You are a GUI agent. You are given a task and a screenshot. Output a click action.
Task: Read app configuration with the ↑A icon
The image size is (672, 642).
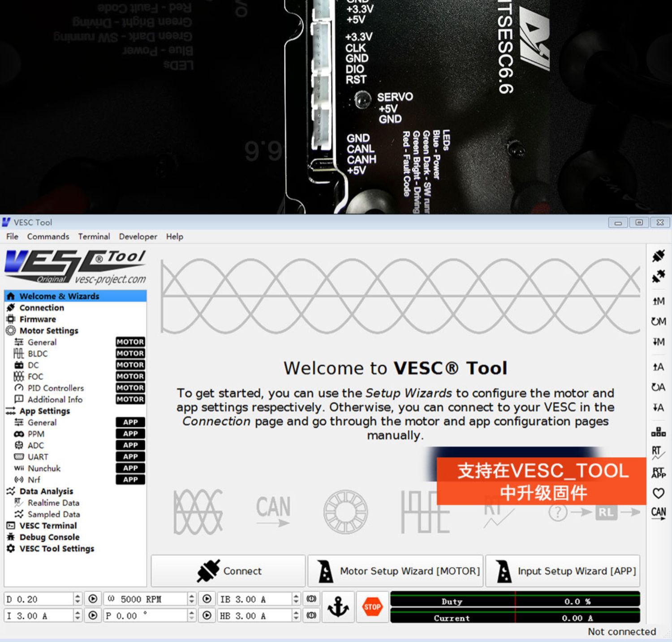point(658,367)
